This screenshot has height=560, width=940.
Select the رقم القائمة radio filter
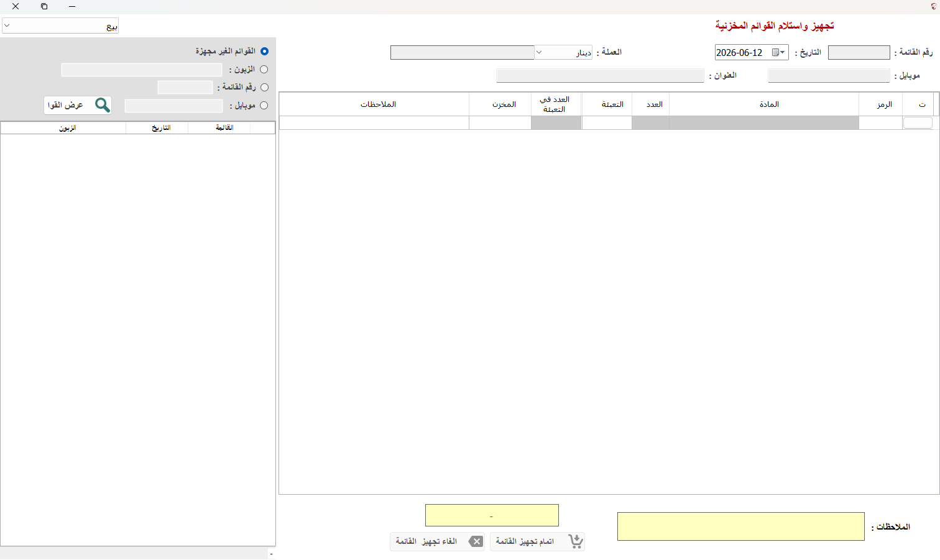click(264, 88)
